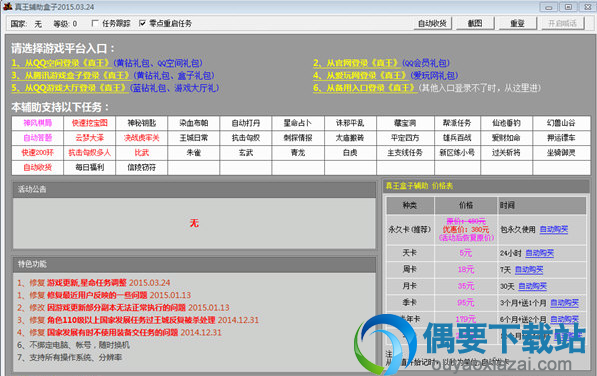The height and width of the screenshot is (376, 597).
Task: Choose the 朱雀 task cell
Action: (193, 153)
